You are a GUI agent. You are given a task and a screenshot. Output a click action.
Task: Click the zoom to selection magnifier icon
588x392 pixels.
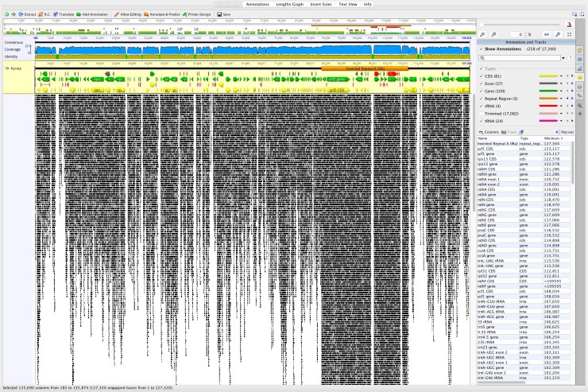[x=558, y=34]
